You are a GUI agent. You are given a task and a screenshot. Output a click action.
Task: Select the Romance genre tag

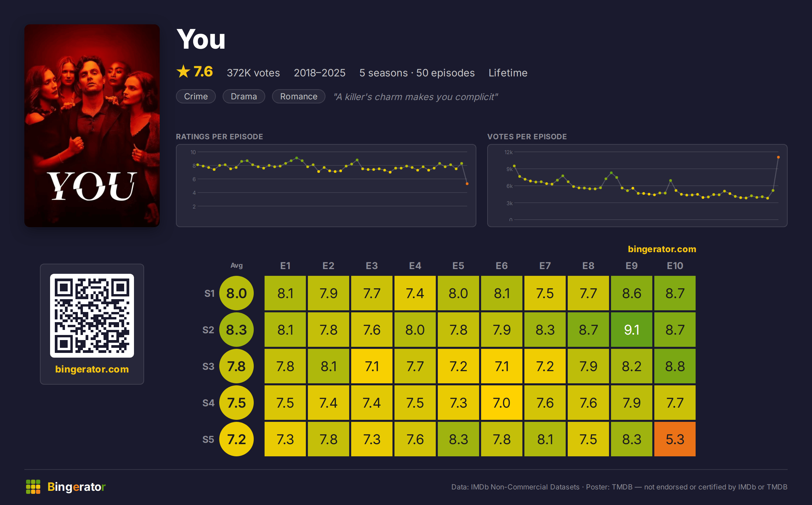tap(299, 96)
